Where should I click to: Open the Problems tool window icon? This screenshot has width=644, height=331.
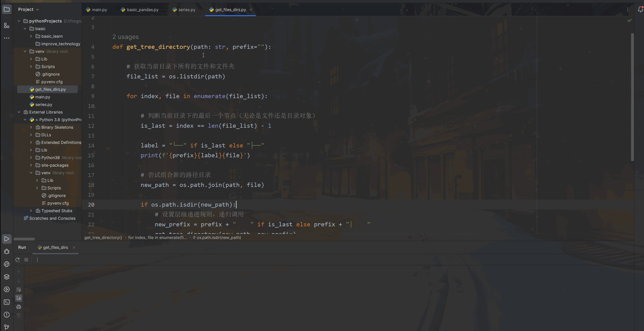click(7, 315)
